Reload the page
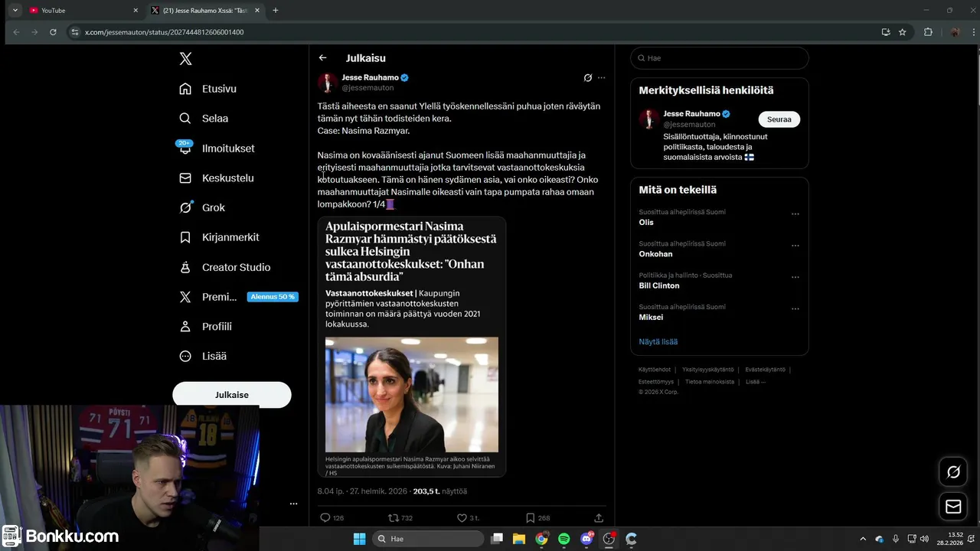The image size is (980, 551). click(x=53, y=32)
